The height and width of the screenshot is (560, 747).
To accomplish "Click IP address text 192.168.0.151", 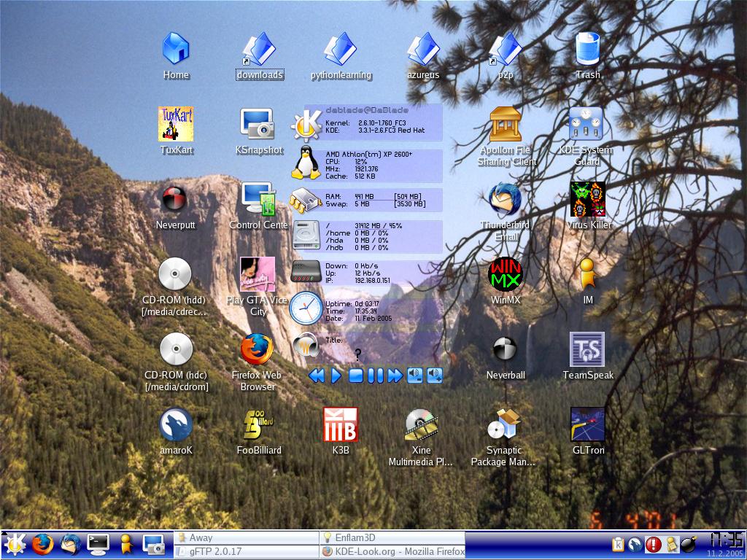I will point(372,281).
